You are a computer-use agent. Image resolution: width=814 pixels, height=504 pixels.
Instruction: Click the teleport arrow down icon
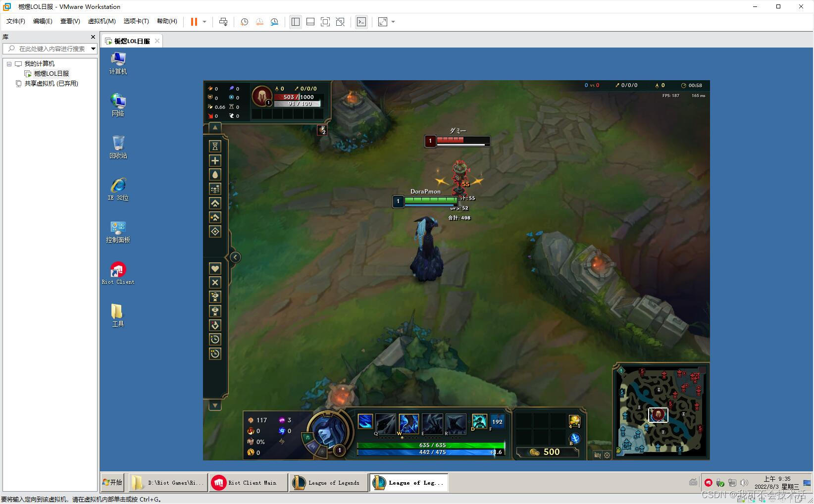pos(215,325)
